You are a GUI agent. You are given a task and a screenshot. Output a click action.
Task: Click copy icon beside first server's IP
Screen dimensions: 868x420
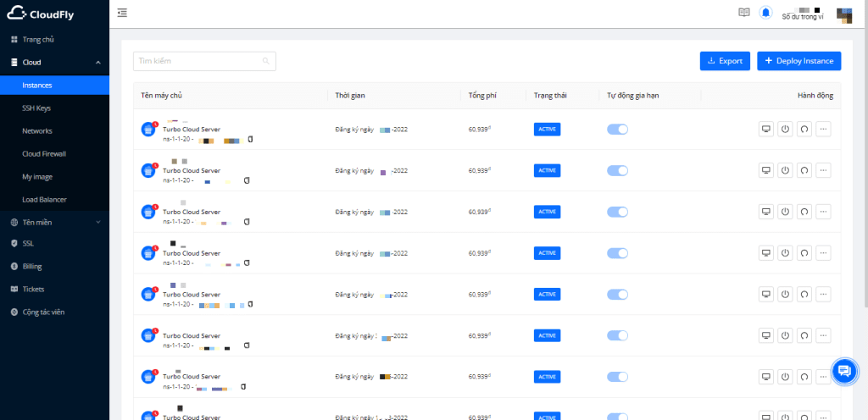[x=250, y=139]
